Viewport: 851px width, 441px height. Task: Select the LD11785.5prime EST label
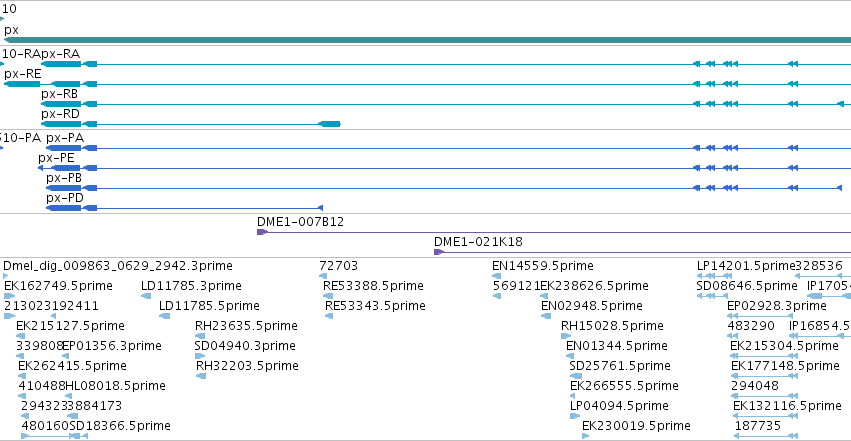[x=209, y=306]
